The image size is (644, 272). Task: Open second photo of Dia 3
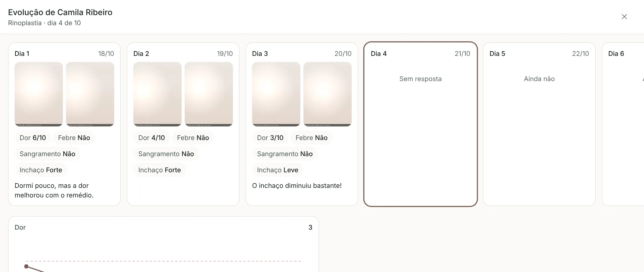tap(328, 94)
